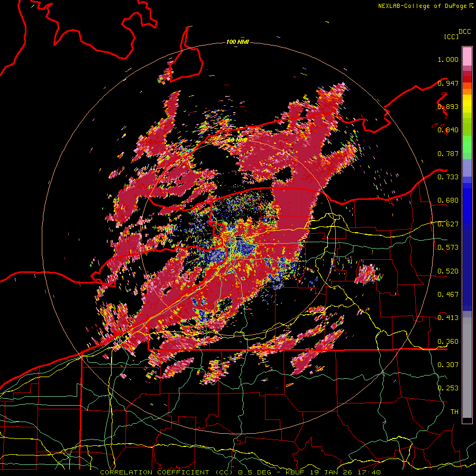Select the 0.307 legend value
This screenshot has width=476, height=476.
pyautogui.click(x=448, y=364)
